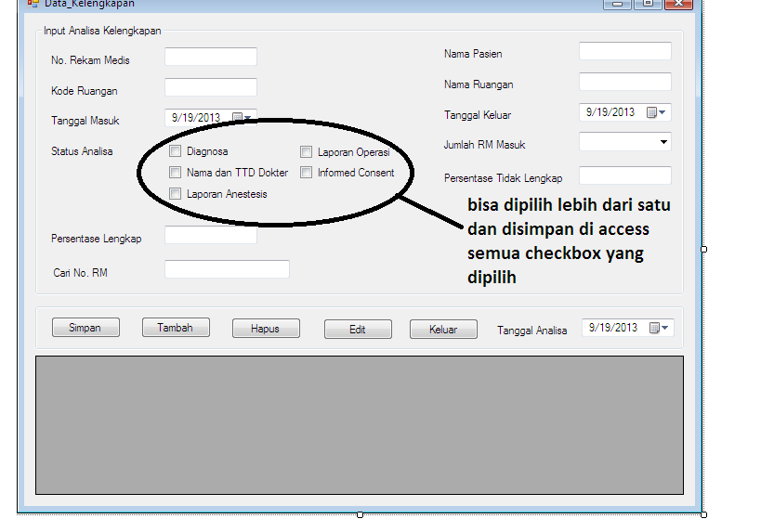Open the Tanggal Keluar date picker dropdown
Viewport: 761px width, 532px height.
tap(662, 112)
